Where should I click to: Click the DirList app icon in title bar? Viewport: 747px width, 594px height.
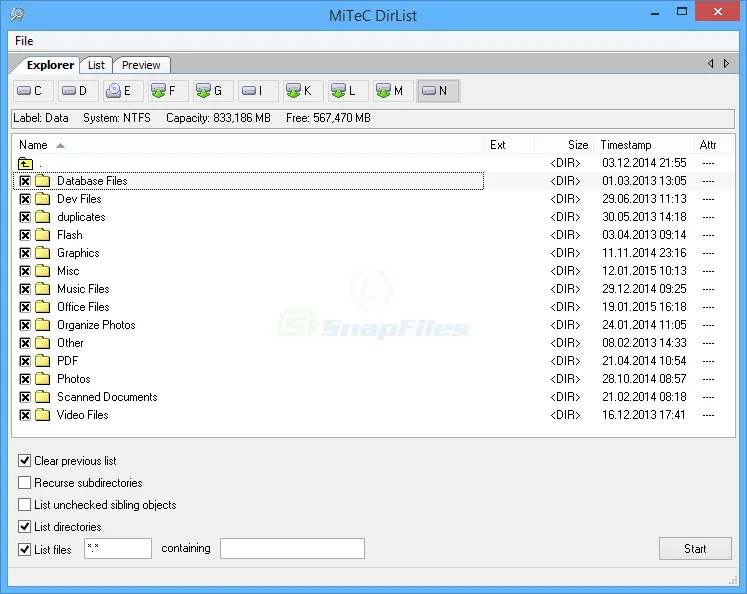pos(18,15)
